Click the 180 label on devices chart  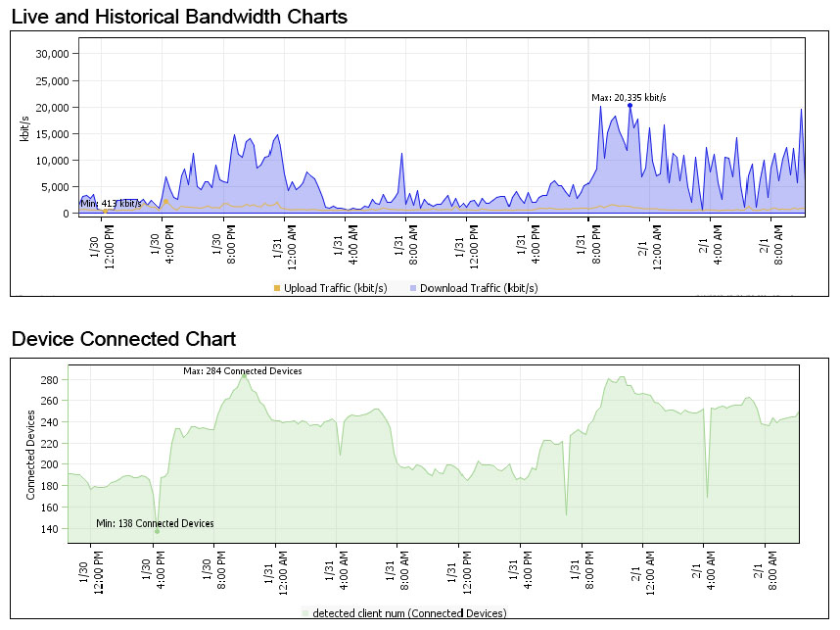point(49,486)
